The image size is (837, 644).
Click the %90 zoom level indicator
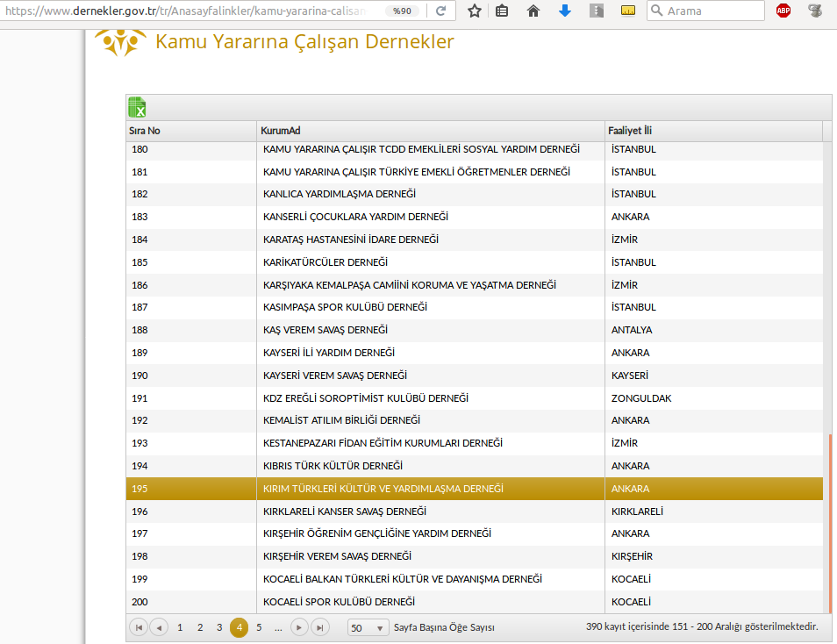point(402,11)
